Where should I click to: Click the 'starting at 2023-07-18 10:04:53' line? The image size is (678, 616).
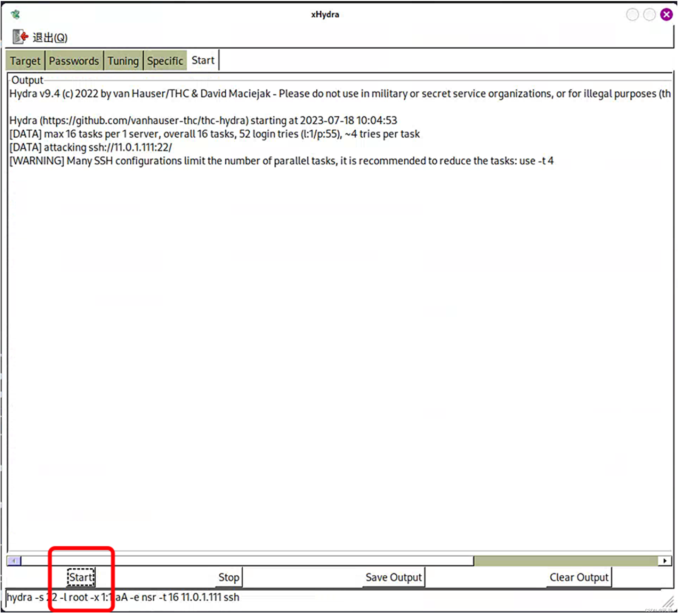pyautogui.click(x=203, y=120)
